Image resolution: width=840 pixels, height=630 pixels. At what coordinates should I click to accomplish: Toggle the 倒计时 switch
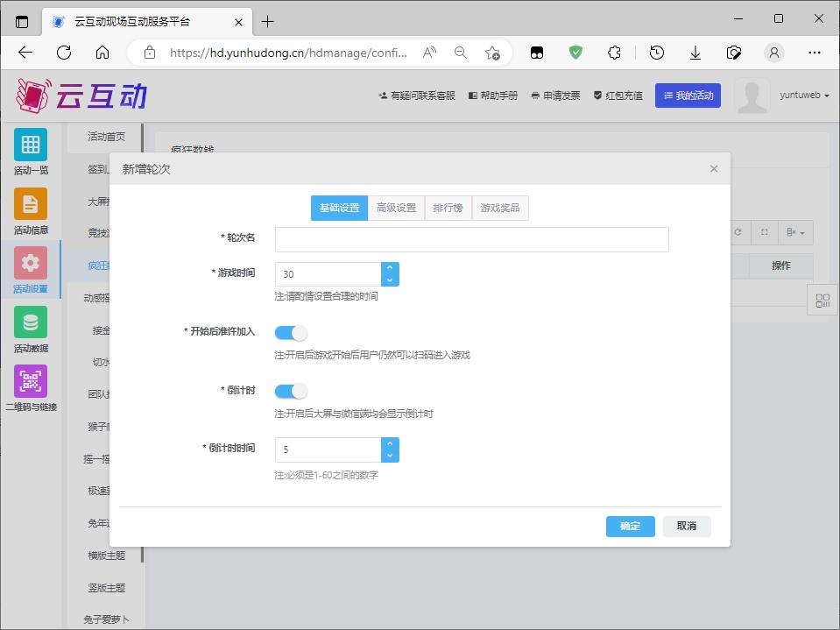pyautogui.click(x=291, y=391)
